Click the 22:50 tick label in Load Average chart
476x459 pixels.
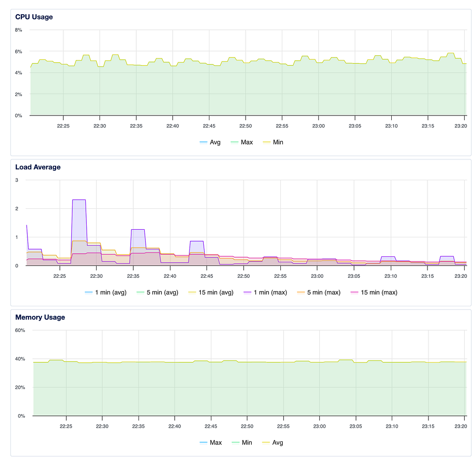243,276
